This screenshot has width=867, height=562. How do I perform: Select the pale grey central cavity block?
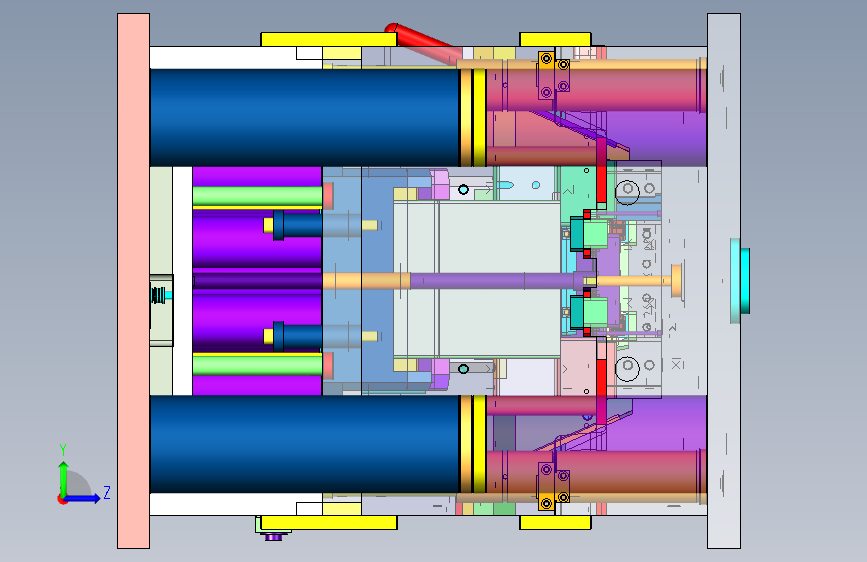(x=477, y=279)
